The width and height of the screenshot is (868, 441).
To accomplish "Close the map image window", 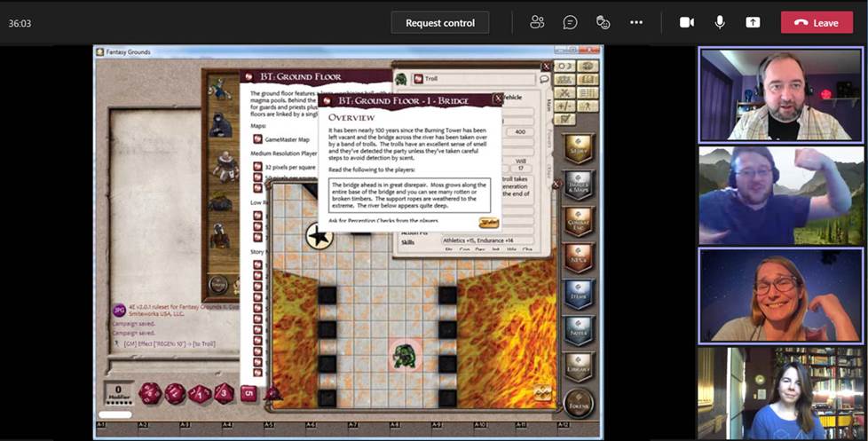I will pos(556,184).
